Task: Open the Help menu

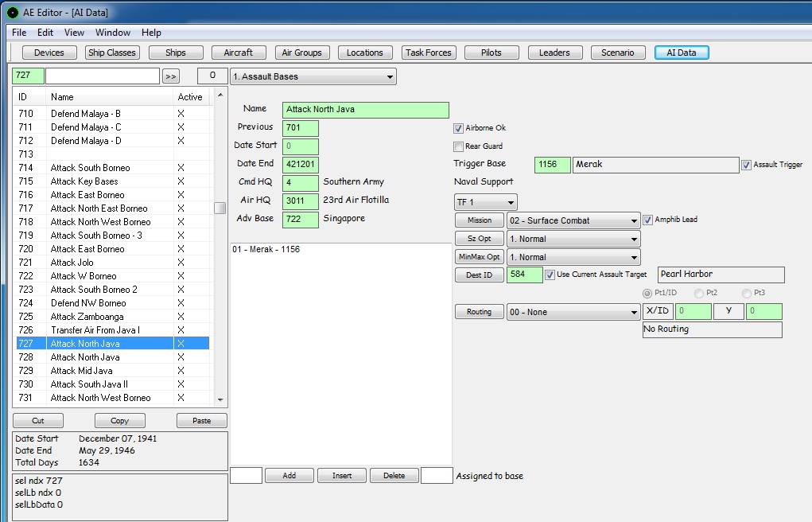Action: pos(151,33)
